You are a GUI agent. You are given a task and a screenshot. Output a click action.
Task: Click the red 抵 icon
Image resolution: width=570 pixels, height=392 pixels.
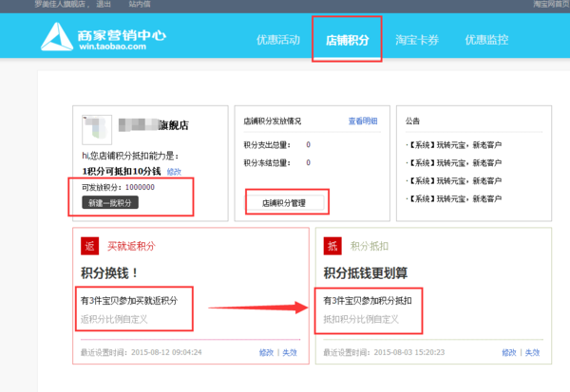pyautogui.click(x=332, y=246)
